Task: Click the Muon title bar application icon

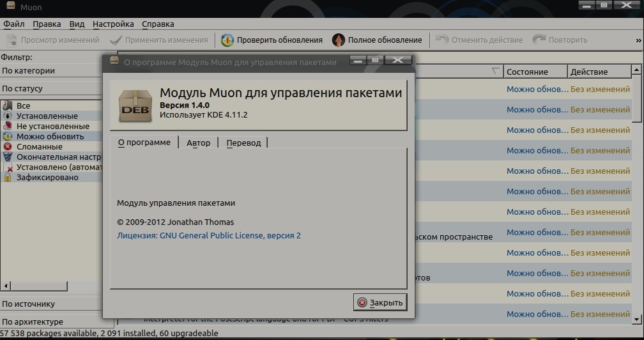Action: 11,6
